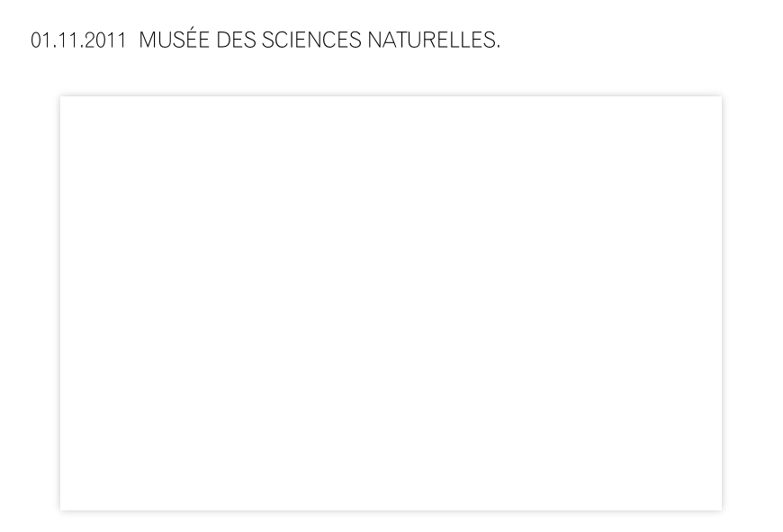Click the leading 01 in the date
This screenshot has width=783, height=532.
(x=37, y=41)
